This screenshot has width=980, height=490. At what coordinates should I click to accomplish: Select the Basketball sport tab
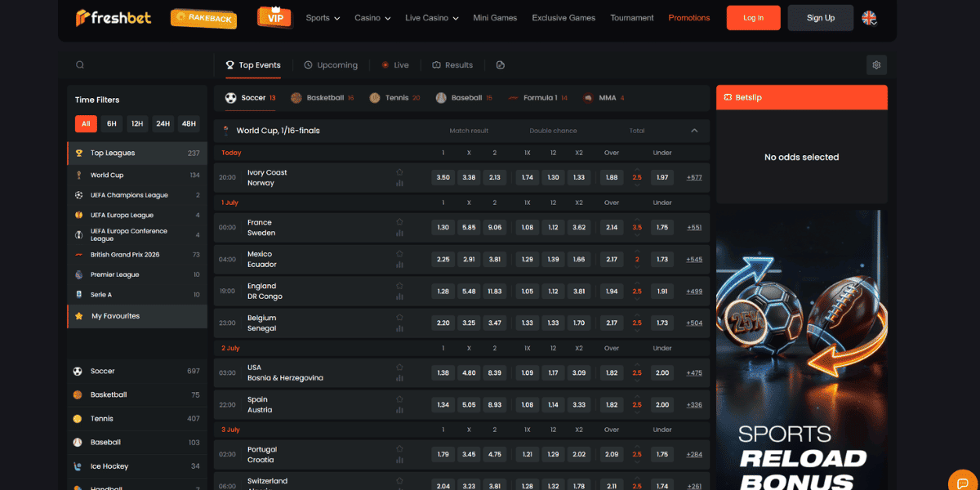(322, 98)
